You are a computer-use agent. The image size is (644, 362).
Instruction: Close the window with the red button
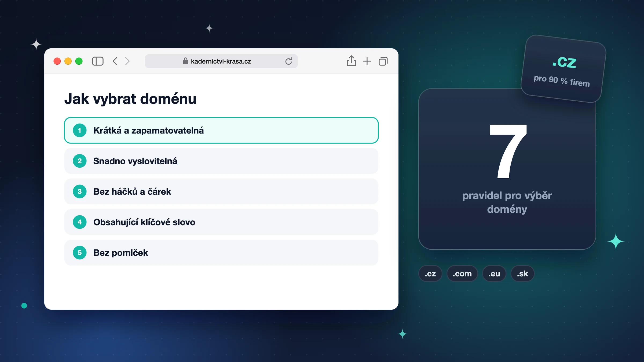57,61
